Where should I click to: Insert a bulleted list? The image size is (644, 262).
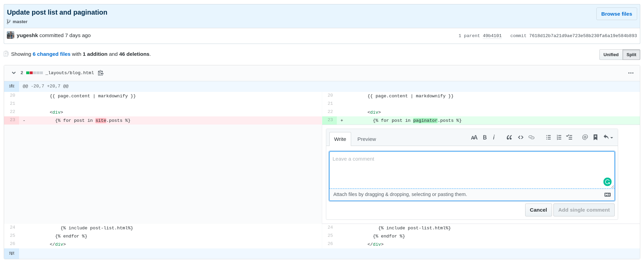[x=548, y=137]
